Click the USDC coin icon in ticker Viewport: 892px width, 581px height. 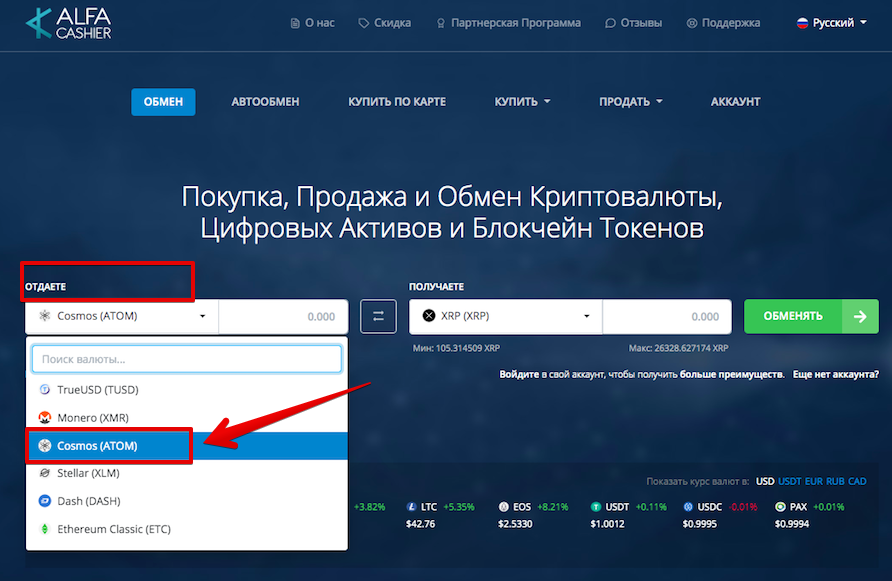[688, 507]
